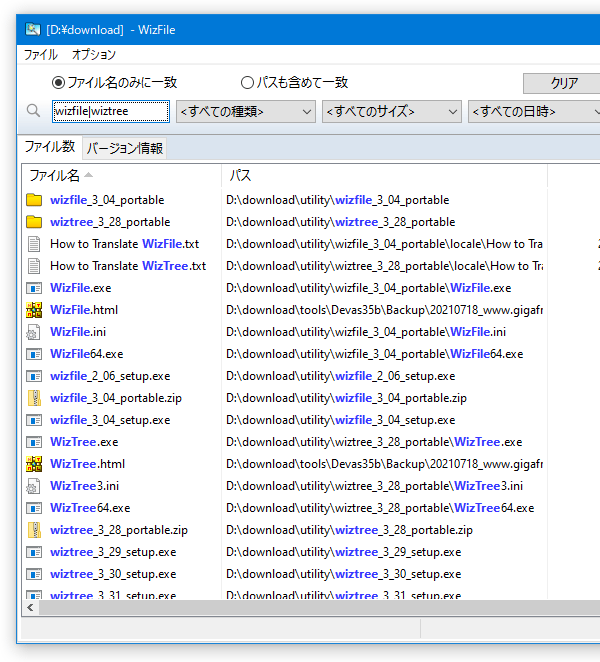
Task: Click zip icon beside wizfile_3_04_portable.zip
Action: (x=34, y=398)
